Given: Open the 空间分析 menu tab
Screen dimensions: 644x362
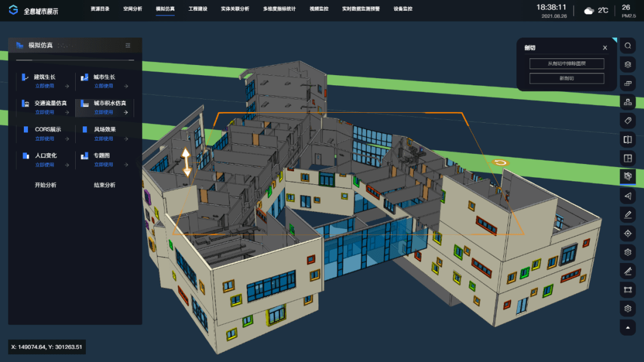Looking at the screenshot, I should coord(132,10).
